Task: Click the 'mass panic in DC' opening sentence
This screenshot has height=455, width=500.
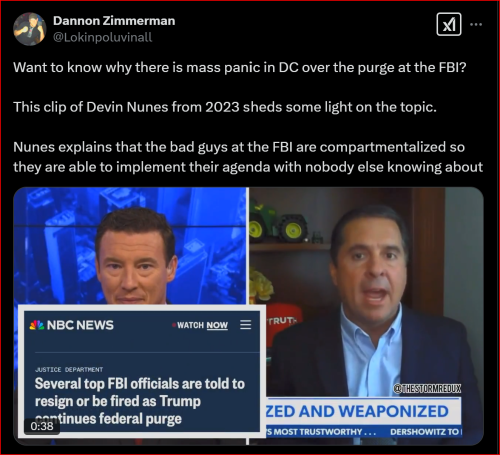Action: point(240,67)
